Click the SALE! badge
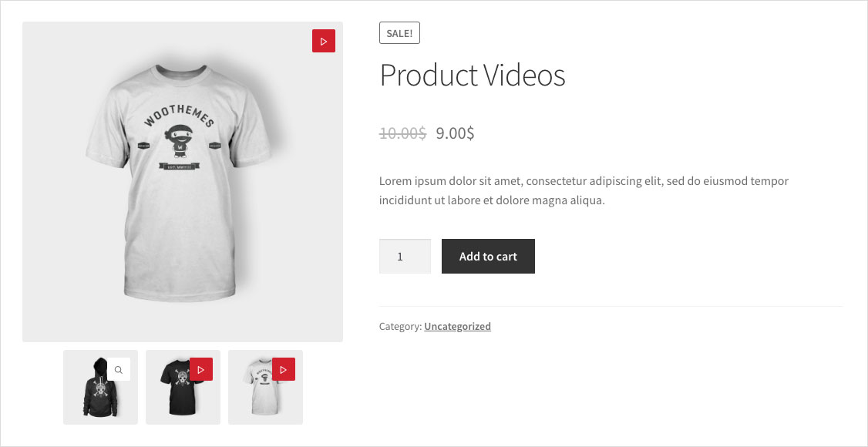 pyautogui.click(x=399, y=33)
